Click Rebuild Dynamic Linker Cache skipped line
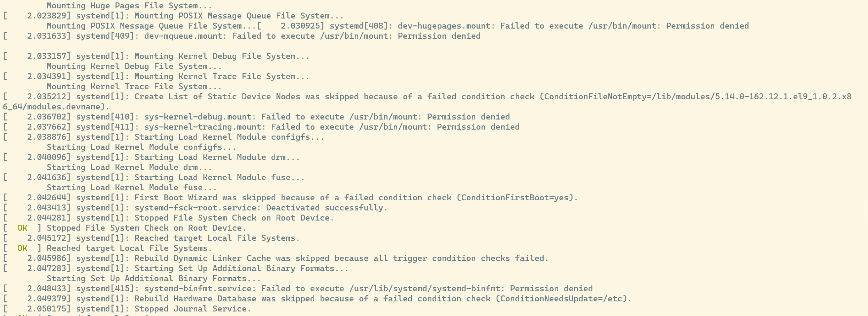The width and height of the screenshot is (868, 316). (x=276, y=259)
